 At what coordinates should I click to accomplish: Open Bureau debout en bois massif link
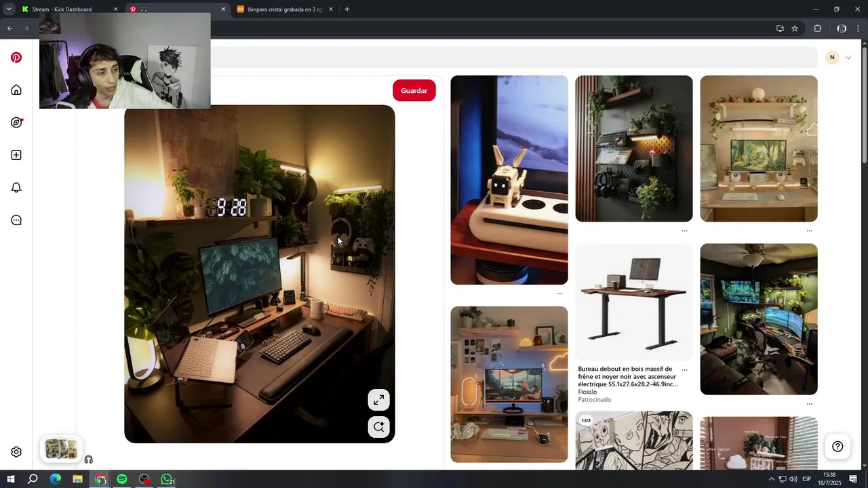click(x=627, y=376)
